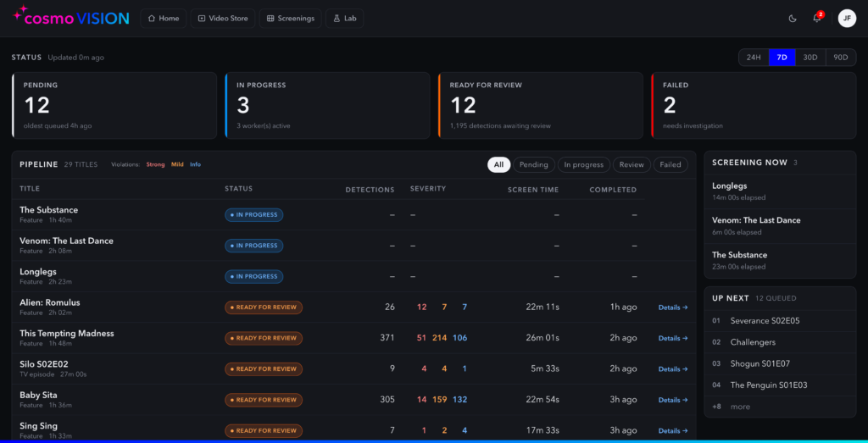Select the 90D time range
The height and width of the screenshot is (443, 868).
[841, 58]
